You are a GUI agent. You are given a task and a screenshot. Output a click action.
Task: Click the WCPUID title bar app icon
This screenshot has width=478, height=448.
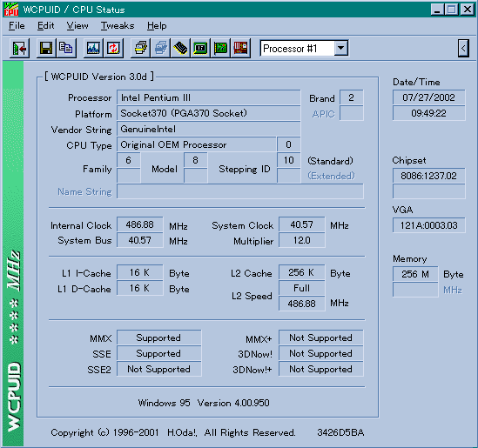(x=11, y=10)
